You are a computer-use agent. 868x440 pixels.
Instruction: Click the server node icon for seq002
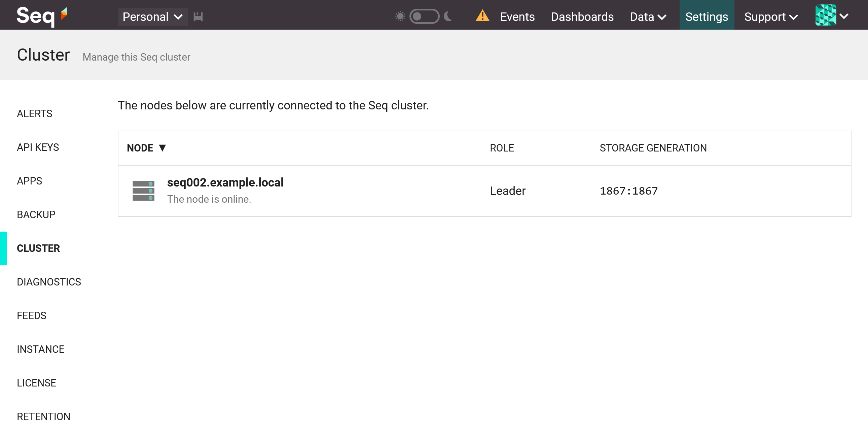(143, 191)
